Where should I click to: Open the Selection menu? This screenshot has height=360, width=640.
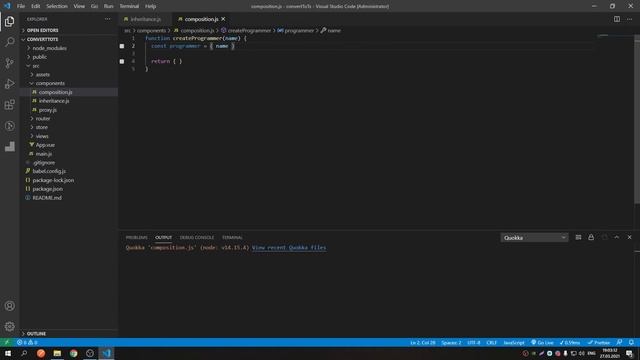tap(57, 6)
